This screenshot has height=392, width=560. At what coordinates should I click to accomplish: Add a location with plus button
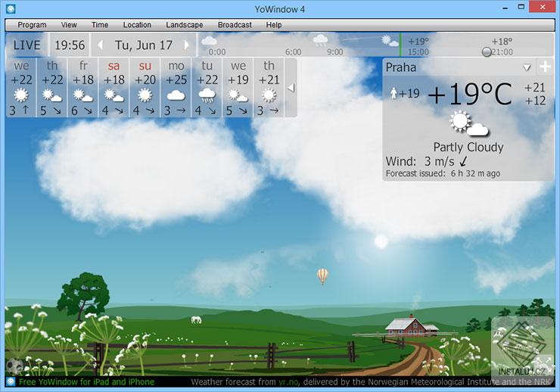[x=545, y=67]
